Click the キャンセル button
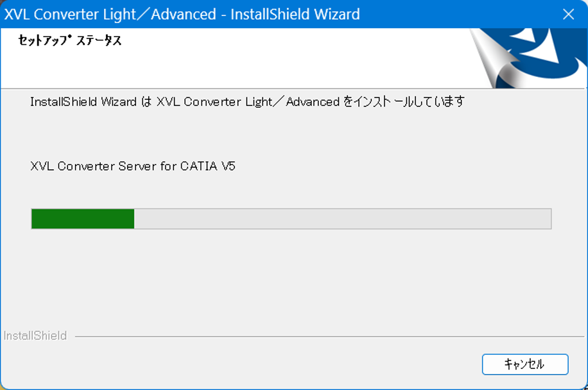588x390 pixels. (525, 364)
